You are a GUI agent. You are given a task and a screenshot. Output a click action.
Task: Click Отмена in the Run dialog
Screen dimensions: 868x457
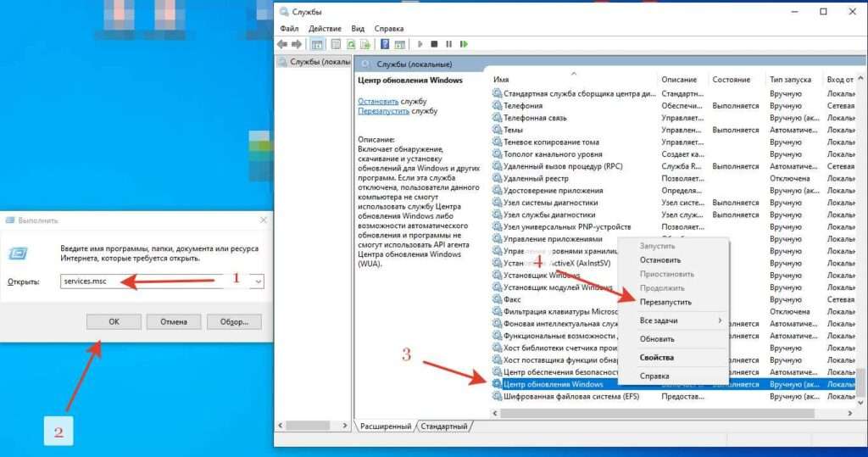[173, 321]
